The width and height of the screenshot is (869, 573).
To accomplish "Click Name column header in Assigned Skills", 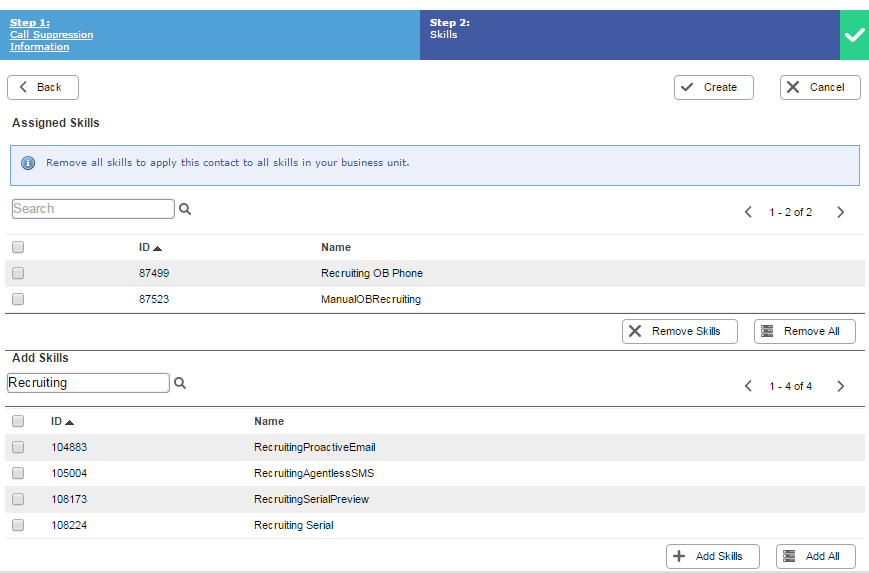I will [x=336, y=248].
